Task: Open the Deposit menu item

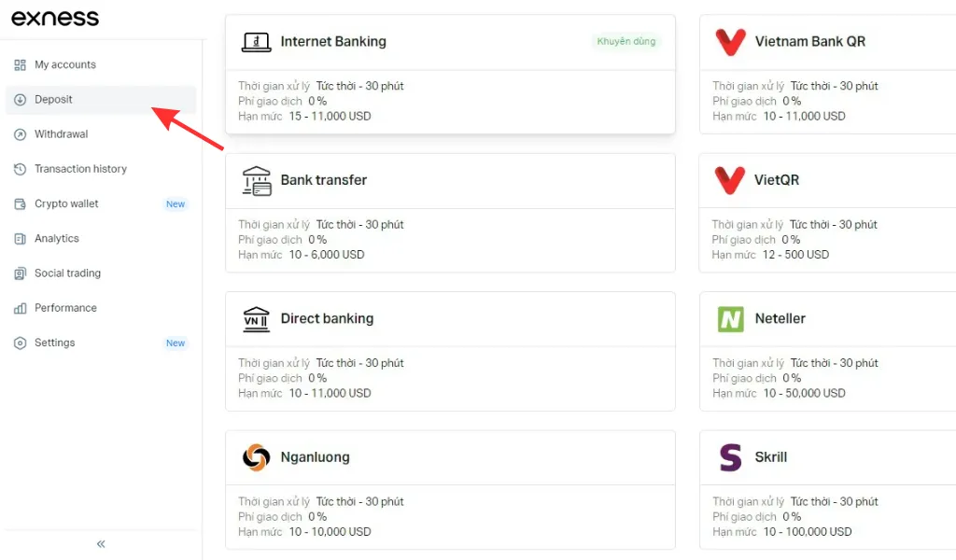Action: tap(54, 100)
